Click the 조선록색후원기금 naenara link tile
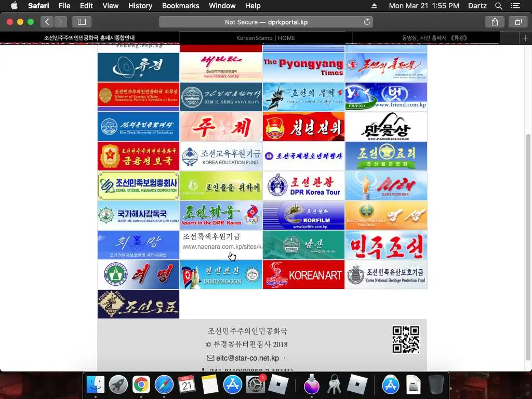Screen dimensions: 532x399 click(221, 245)
